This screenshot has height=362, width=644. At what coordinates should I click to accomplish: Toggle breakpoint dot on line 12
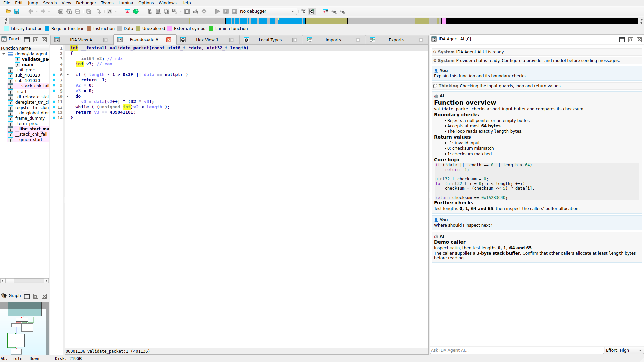(54, 107)
